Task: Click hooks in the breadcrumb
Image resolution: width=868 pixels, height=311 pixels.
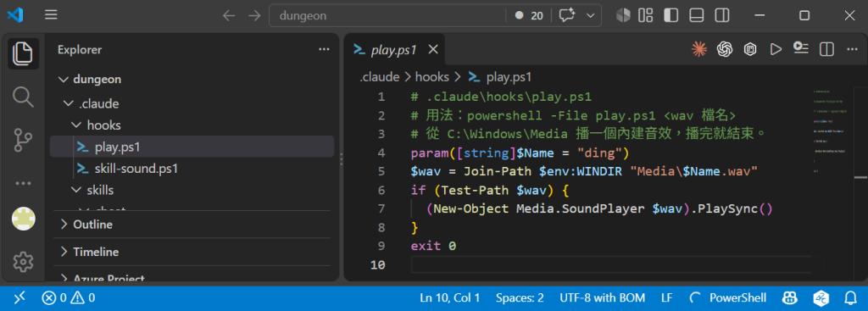Action: [431, 77]
